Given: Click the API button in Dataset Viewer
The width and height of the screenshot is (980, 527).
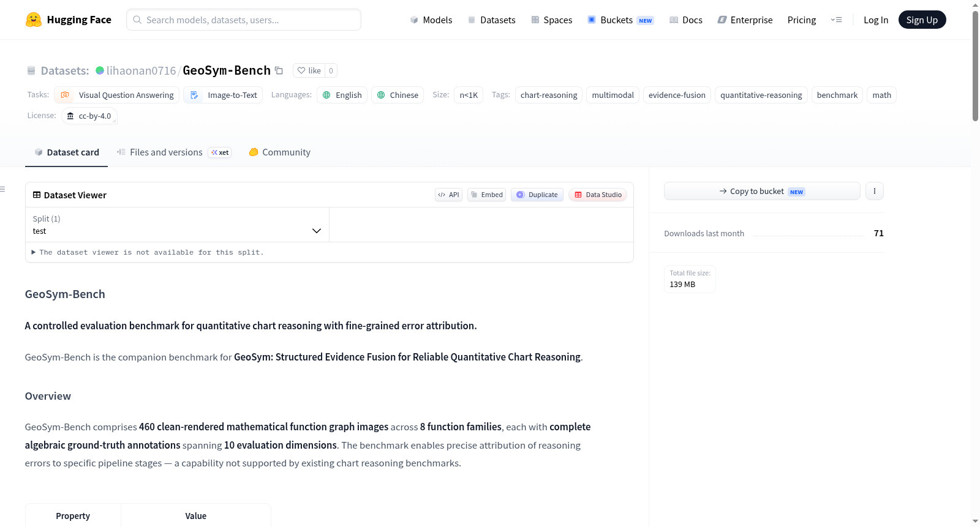Looking at the screenshot, I should [448, 195].
